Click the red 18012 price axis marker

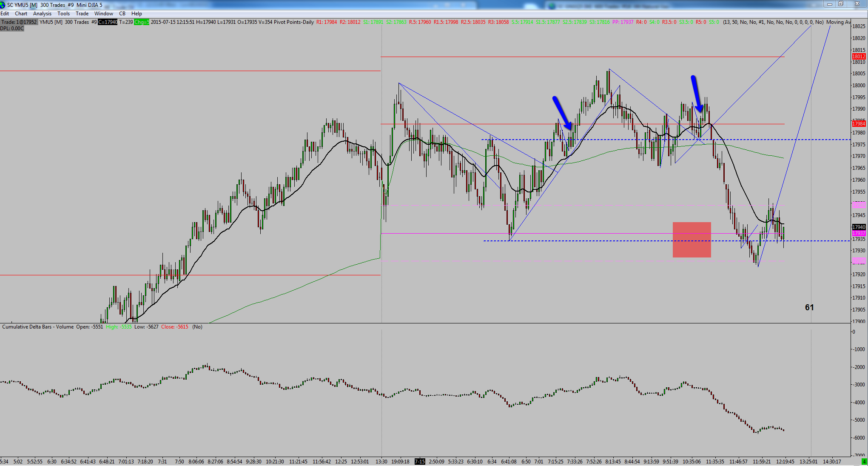pos(859,57)
